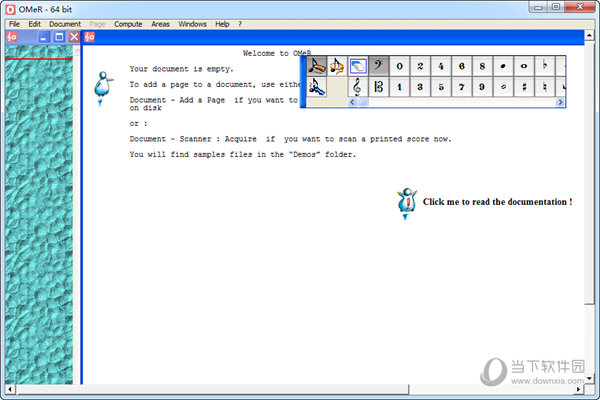600x400 pixels.
Task: Click the small penguin beside the welcome text
Action: click(103, 88)
